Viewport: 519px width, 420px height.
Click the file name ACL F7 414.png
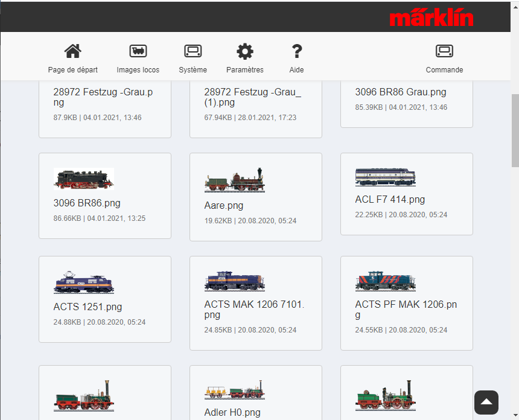(x=390, y=200)
